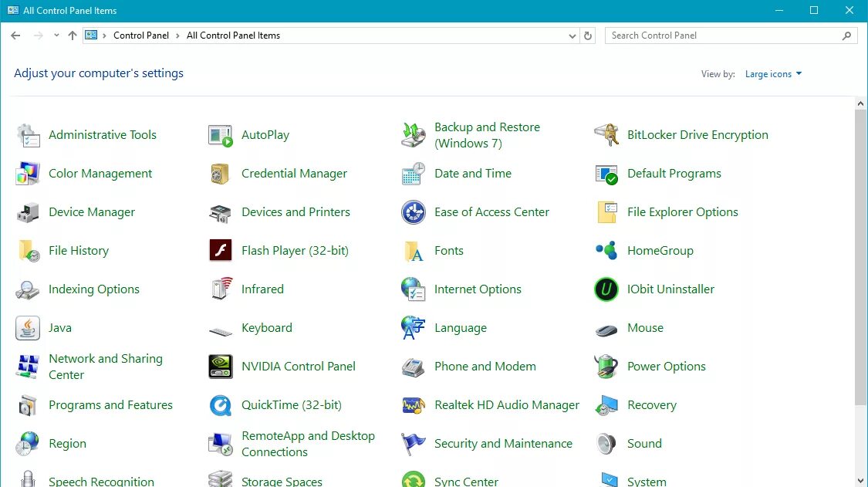Image resolution: width=868 pixels, height=487 pixels.
Task: Open the Region globe clock icon
Action: pos(28,444)
